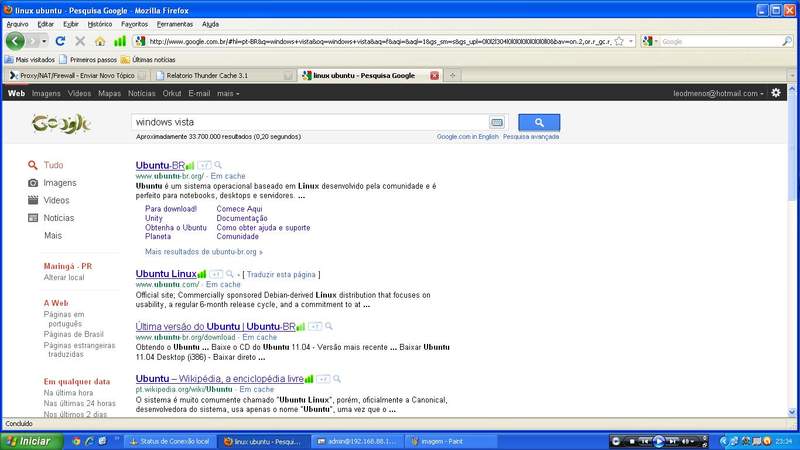Select Imagens in the left sidebar

tap(60, 183)
